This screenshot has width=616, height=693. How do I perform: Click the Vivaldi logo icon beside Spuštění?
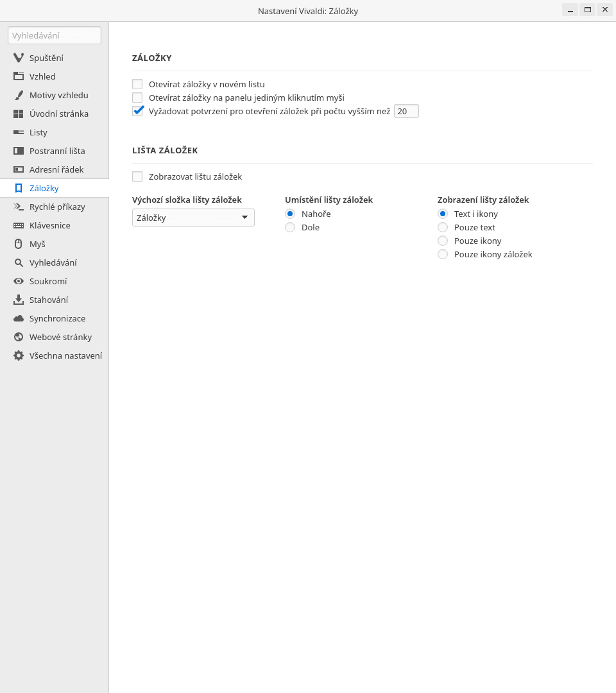(x=19, y=58)
